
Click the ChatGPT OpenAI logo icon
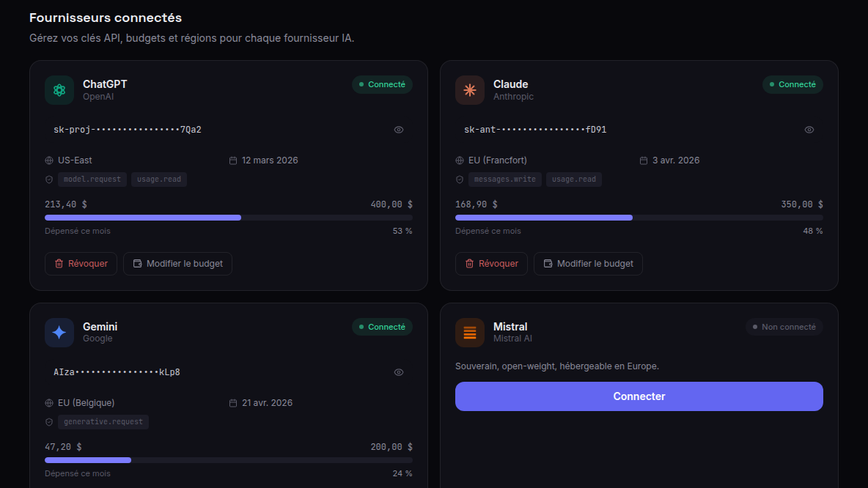59,90
